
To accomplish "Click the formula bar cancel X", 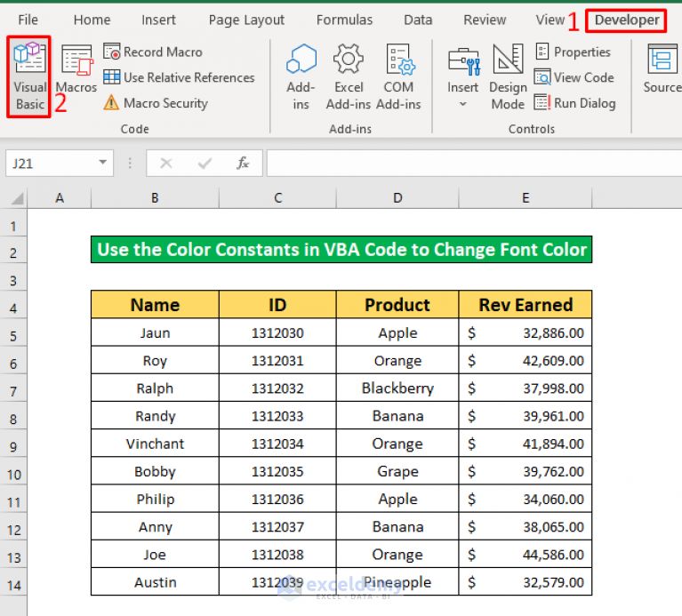I will [x=166, y=163].
